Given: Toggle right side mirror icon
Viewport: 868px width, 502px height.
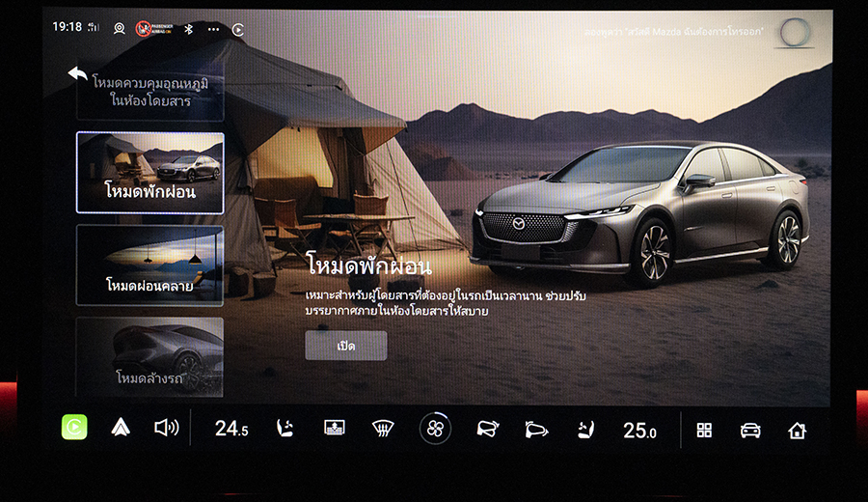Looking at the screenshot, I should pyautogui.click(x=536, y=430).
